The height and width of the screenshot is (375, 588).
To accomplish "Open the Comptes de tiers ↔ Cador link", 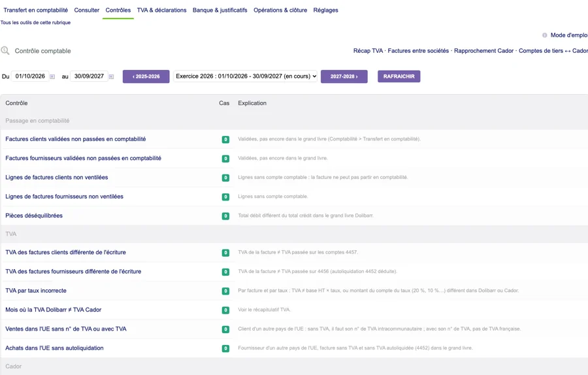I will (553, 50).
